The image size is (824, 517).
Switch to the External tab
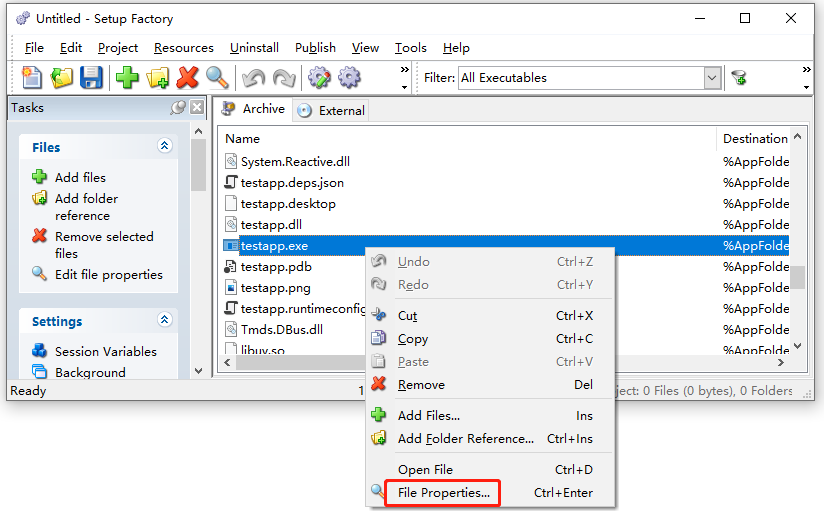(x=331, y=110)
